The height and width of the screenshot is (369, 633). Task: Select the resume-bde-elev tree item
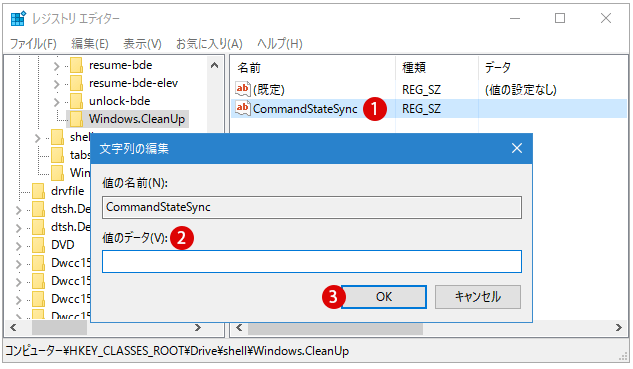pyautogui.click(x=134, y=83)
